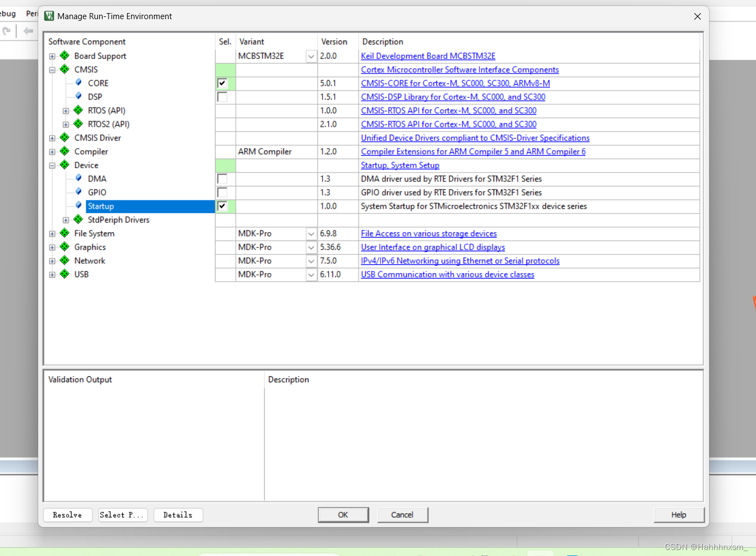The width and height of the screenshot is (756, 556).
Task: Expand the Board Support tree node
Action: click(x=52, y=56)
